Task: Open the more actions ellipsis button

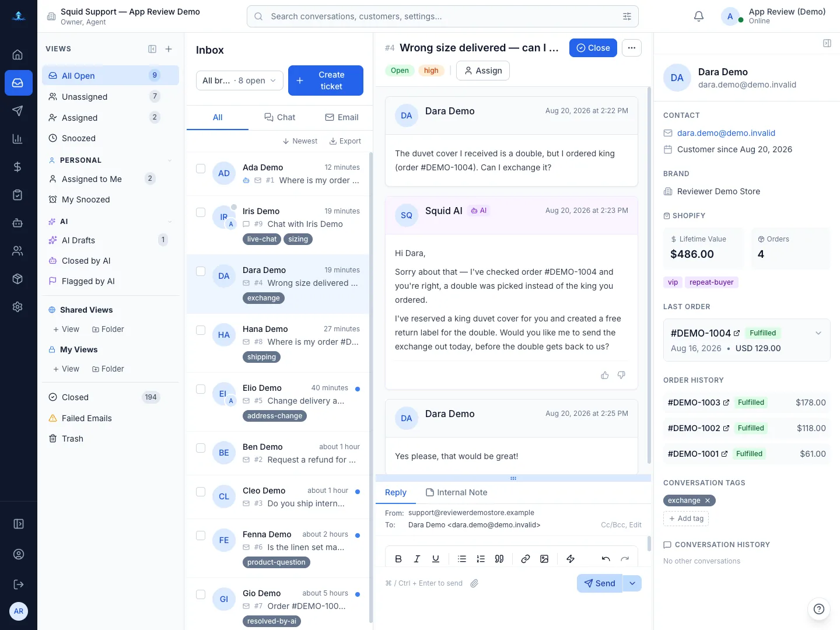Action: (632, 48)
